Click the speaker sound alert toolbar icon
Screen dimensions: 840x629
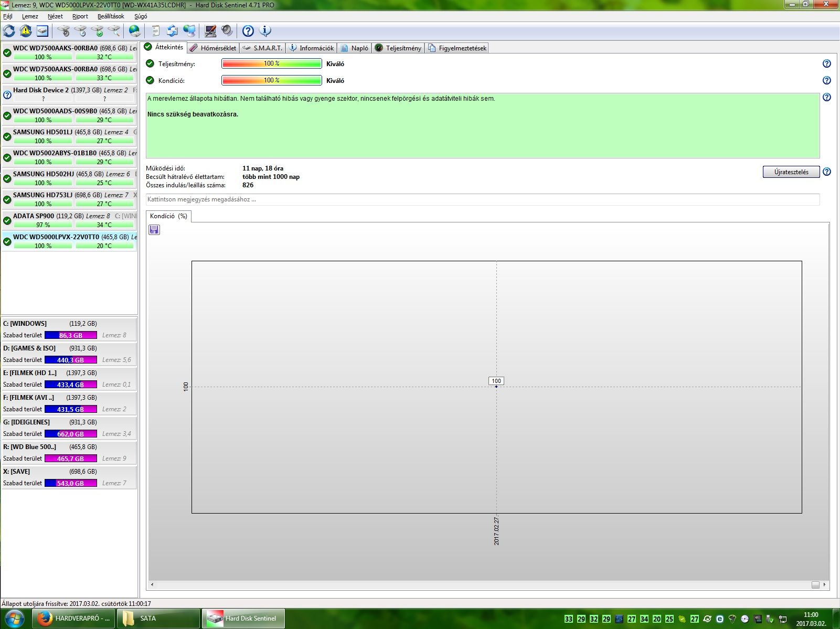click(x=227, y=31)
